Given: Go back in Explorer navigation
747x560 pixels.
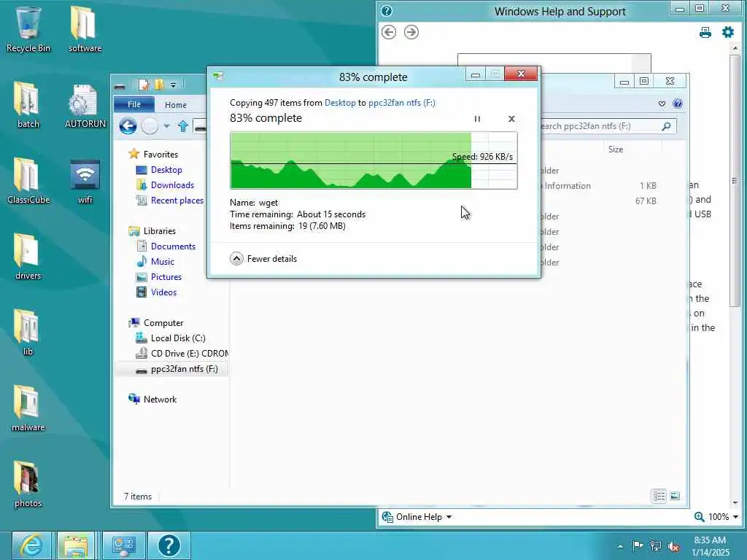Looking at the screenshot, I should click(128, 126).
